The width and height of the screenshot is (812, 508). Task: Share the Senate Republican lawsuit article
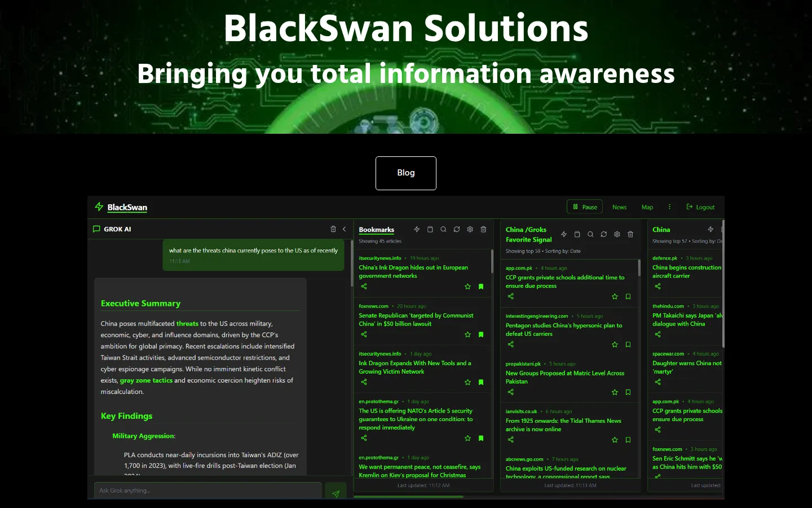click(364, 334)
